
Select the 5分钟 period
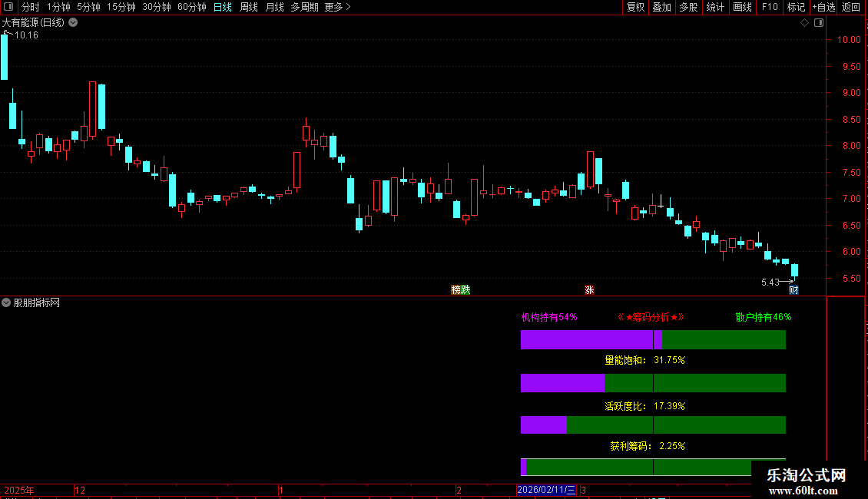click(x=88, y=7)
